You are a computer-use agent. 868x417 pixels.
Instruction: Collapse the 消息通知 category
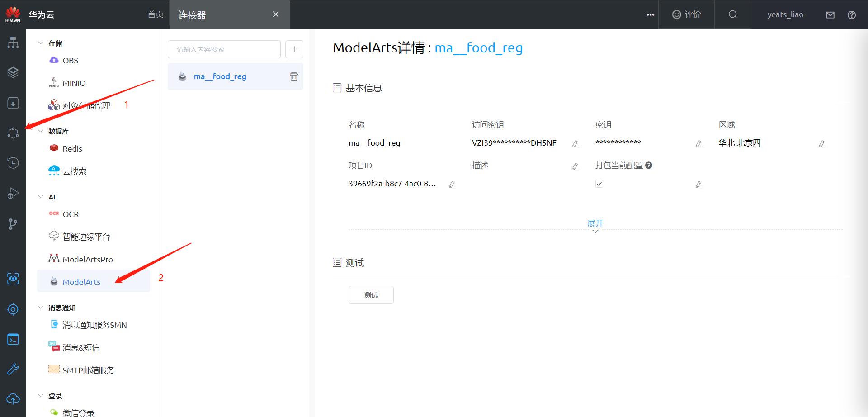(x=41, y=308)
